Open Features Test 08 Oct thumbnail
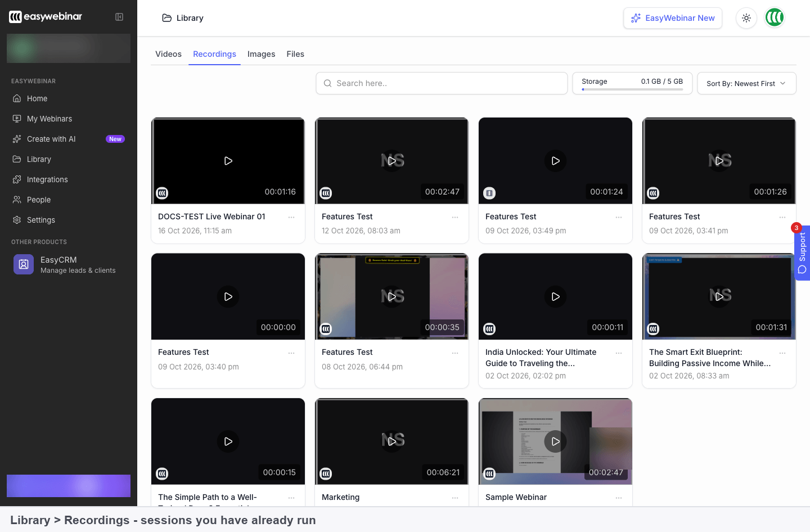Screen dimensions: 810x532 [391, 296]
